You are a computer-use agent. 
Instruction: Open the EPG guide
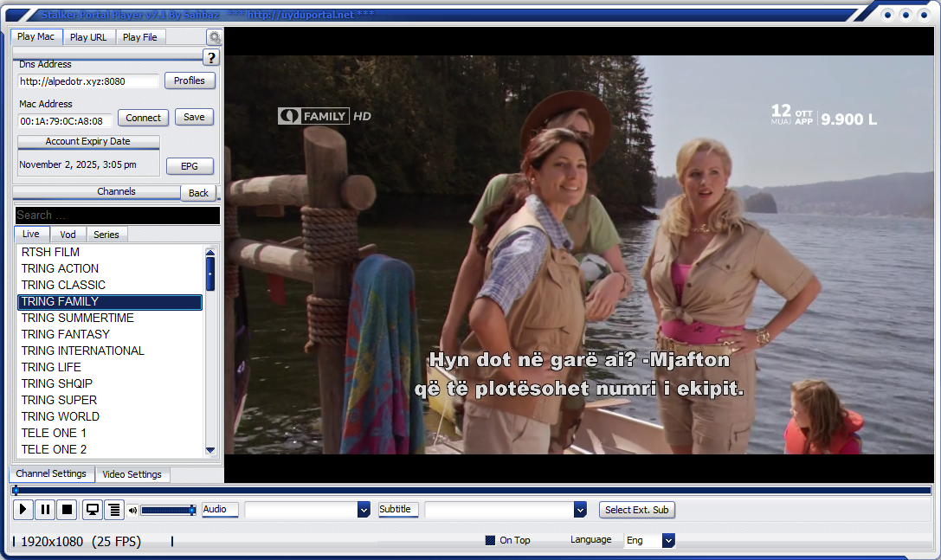(190, 166)
